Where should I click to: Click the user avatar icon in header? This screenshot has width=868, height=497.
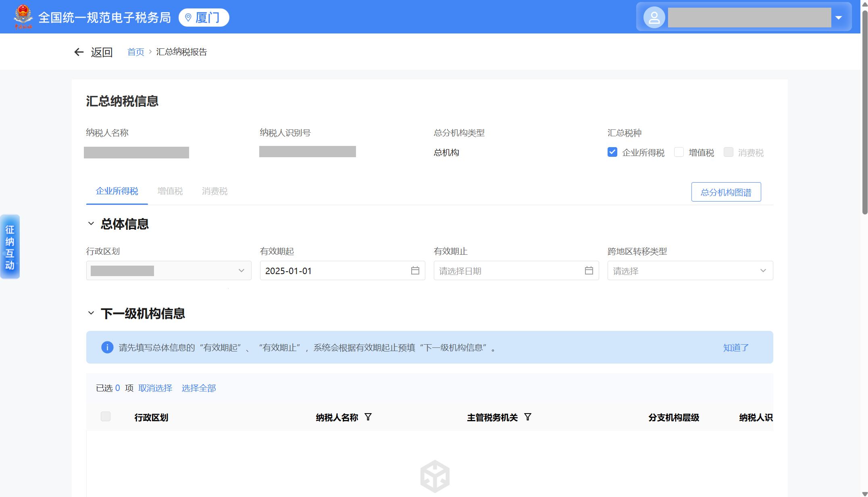[x=654, y=17]
